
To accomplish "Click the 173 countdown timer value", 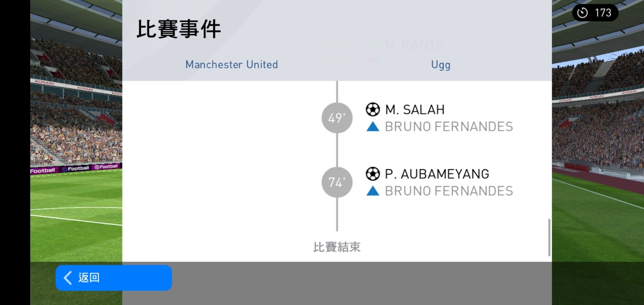I will coord(603,13).
